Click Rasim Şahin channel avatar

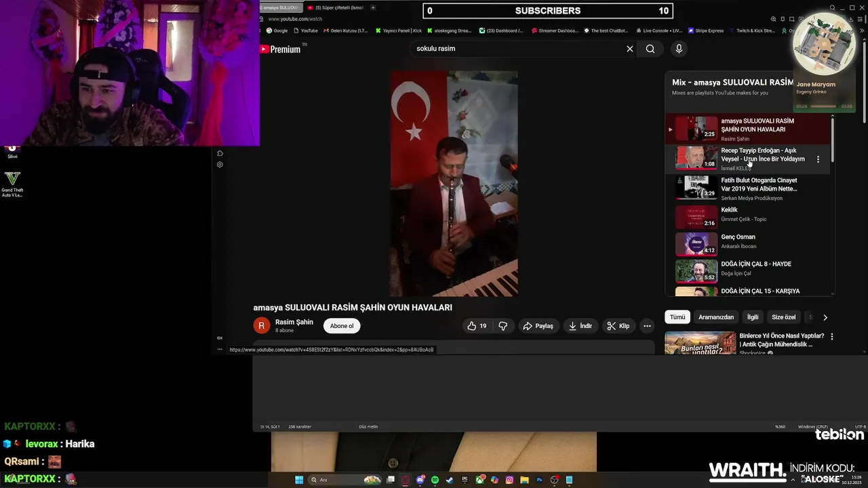[262, 326]
